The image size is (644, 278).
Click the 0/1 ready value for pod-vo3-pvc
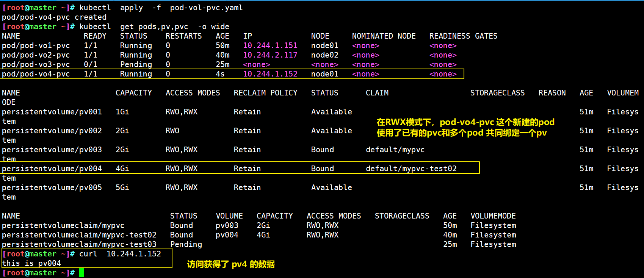91,64
